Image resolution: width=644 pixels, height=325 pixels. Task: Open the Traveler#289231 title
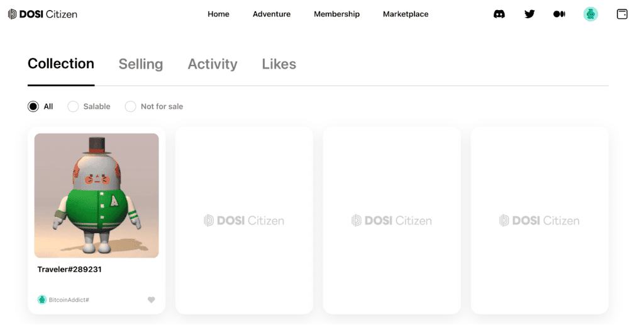[69, 270]
